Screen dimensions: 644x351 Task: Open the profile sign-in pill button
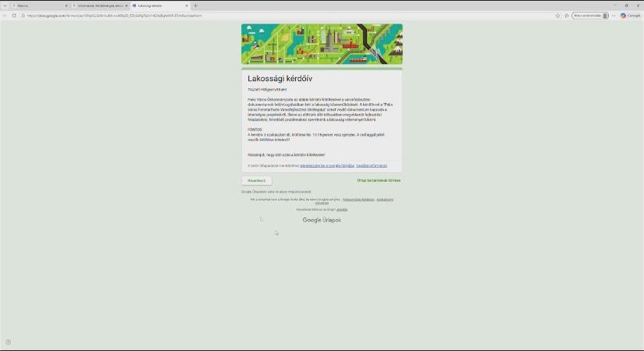pos(590,16)
